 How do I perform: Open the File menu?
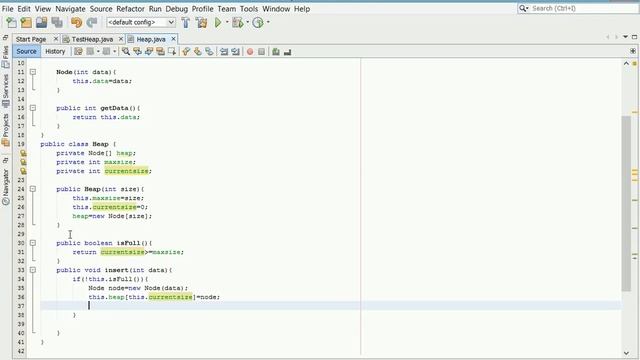[7, 9]
